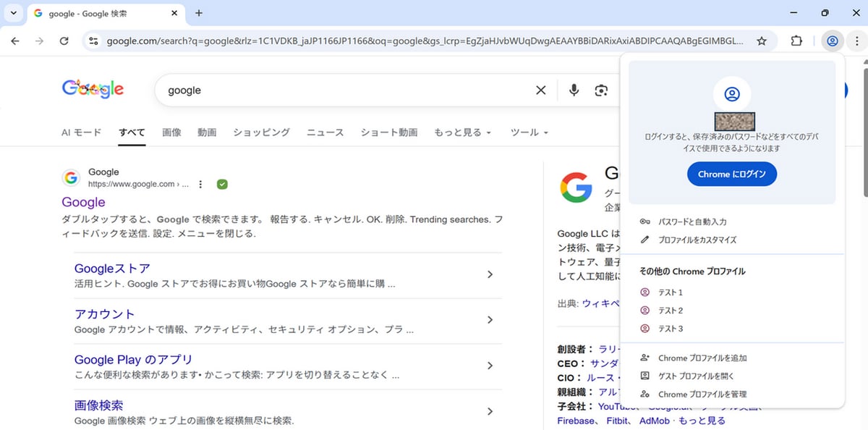Switch to the 画像 tab
This screenshot has width=868, height=430.
click(171, 132)
